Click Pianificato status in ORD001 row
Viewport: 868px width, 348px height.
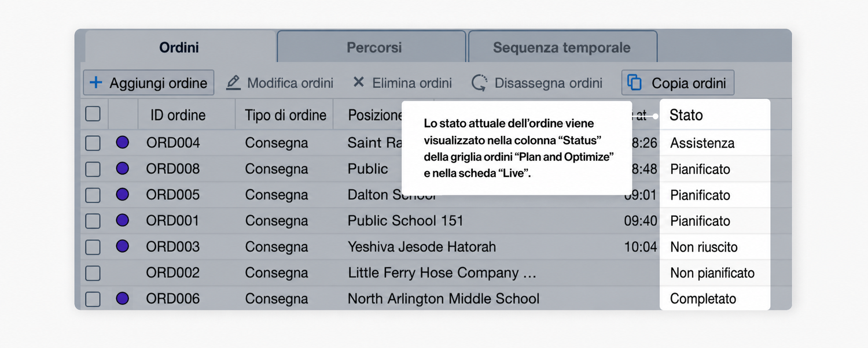click(x=700, y=221)
